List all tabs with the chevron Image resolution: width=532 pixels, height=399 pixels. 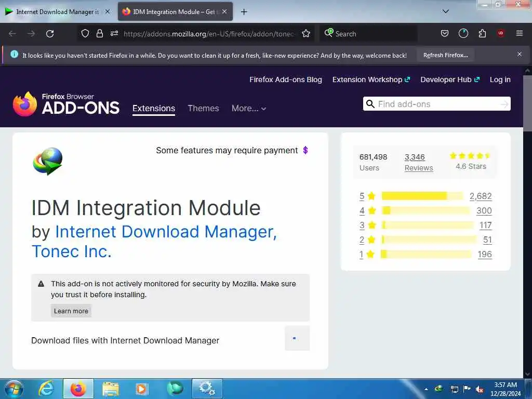(x=446, y=11)
